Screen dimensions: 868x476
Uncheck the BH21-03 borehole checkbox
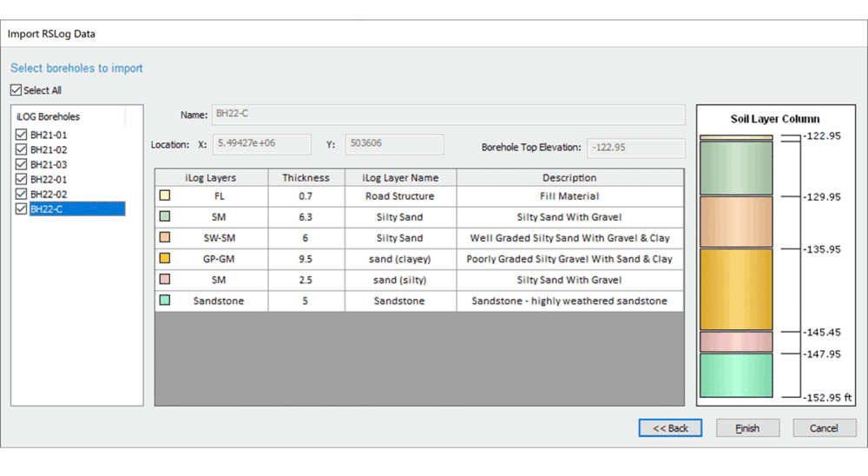click(x=22, y=164)
